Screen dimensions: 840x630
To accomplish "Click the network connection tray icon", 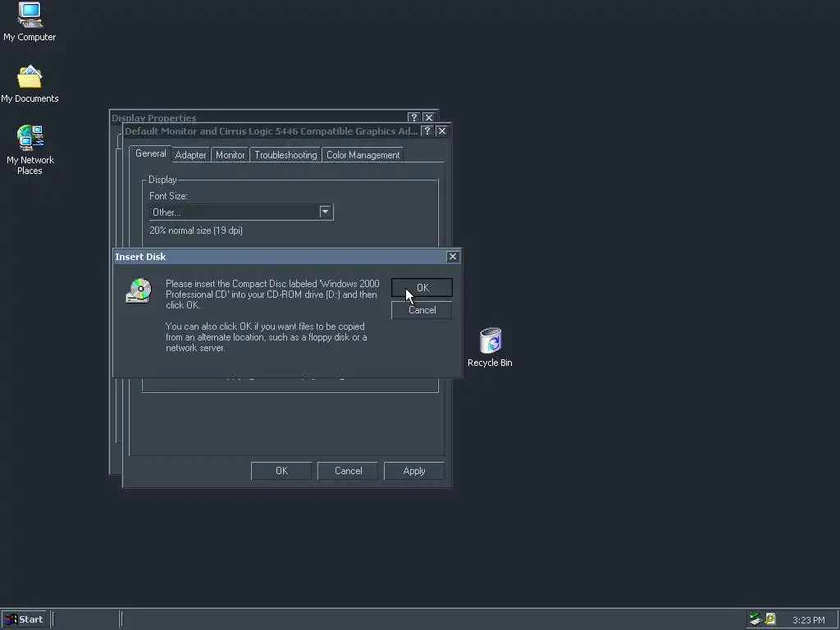I will point(756,619).
